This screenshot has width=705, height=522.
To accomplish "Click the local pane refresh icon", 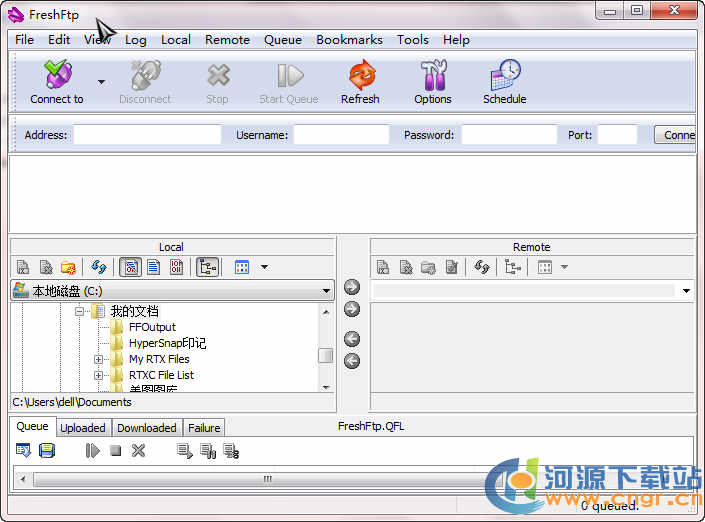I will coord(98,267).
